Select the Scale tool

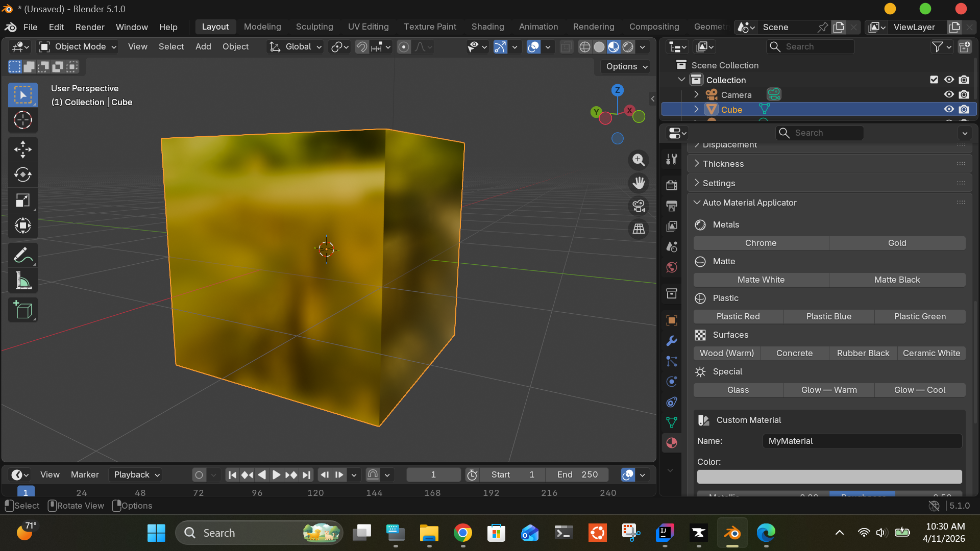click(22, 201)
